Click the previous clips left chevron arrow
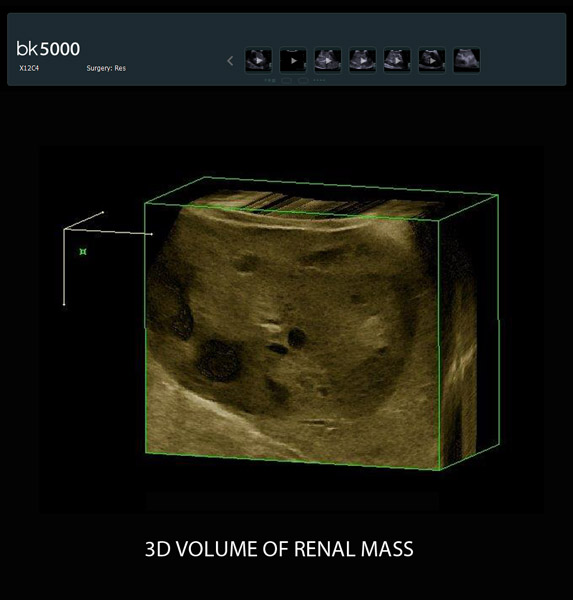 click(x=230, y=60)
